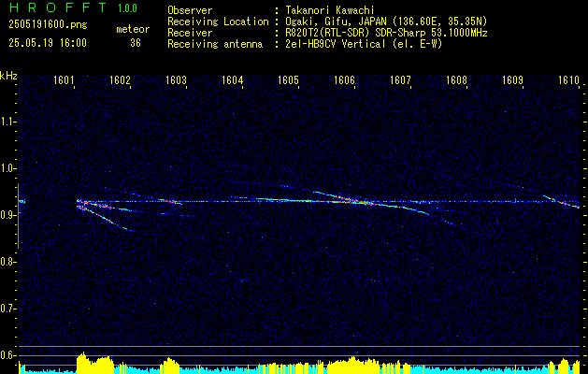Click the bright meteor echo start at 1601
This screenshot has height=374, width=588.
click(80, 203)
